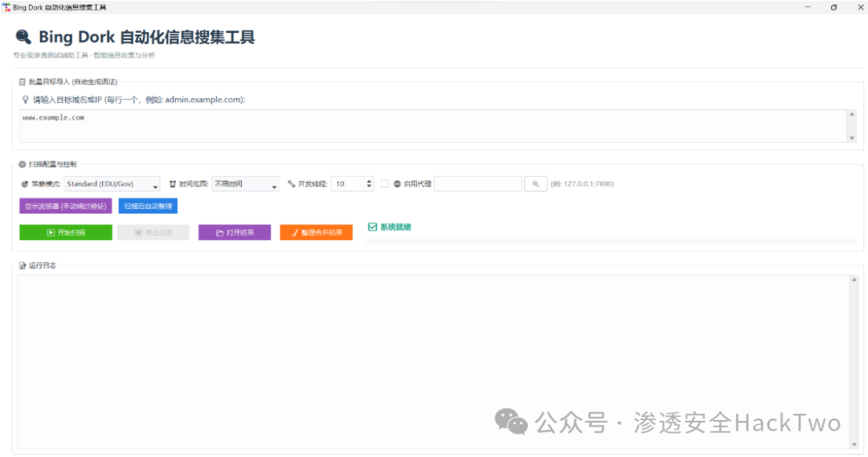The width and height of the screenshot is (868, 457).
Task: Click the target icon beside 策略模式 label
Action: point(24,184)
